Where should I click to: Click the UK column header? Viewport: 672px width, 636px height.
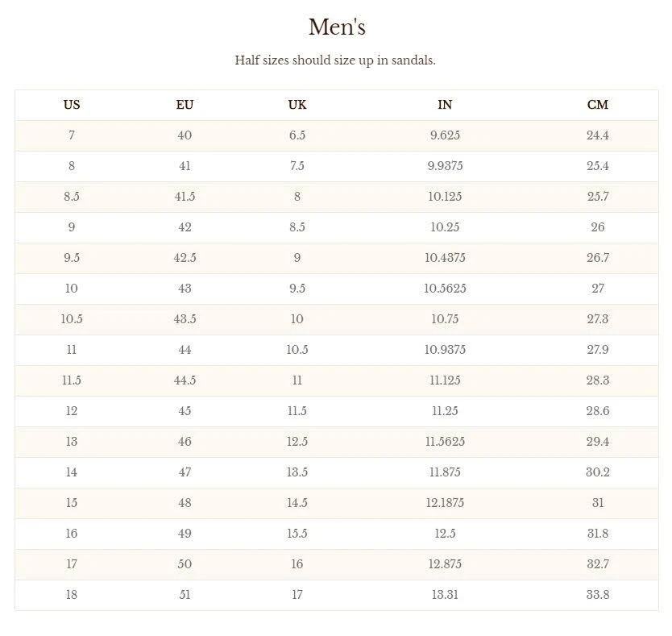(297, 105)
